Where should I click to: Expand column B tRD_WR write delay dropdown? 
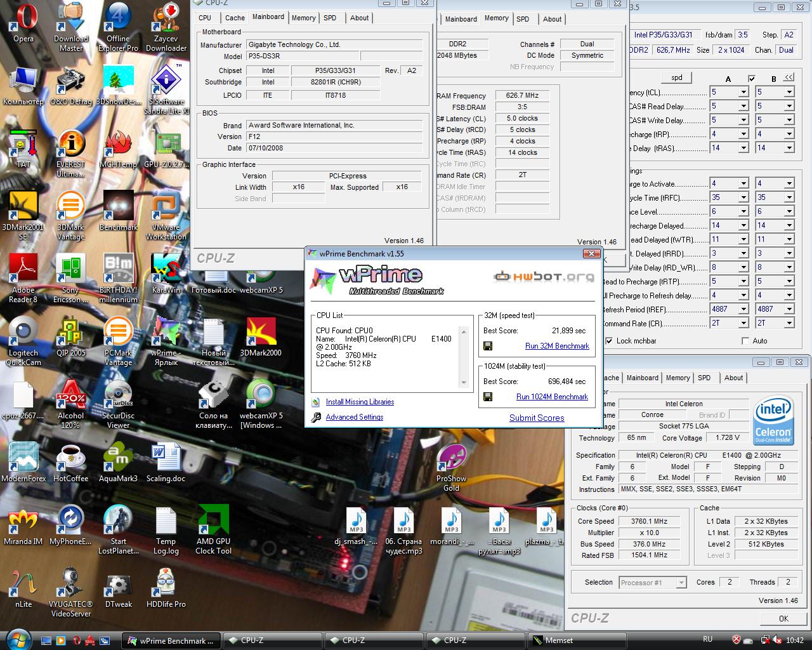point(789,267)
